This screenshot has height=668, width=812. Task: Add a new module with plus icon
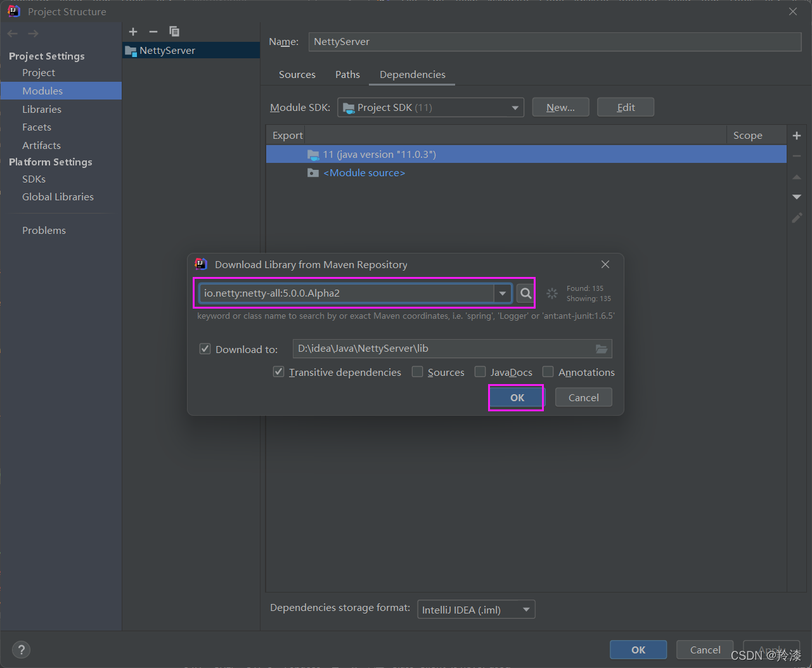tap(133, 32)
